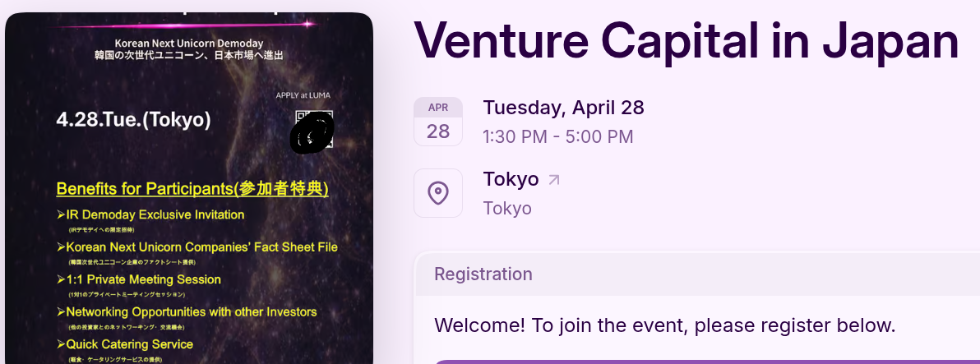Click the '1:30 PM - 5:00 PM' time
Screen dimensions: 980x364
[x=557, y=136]
